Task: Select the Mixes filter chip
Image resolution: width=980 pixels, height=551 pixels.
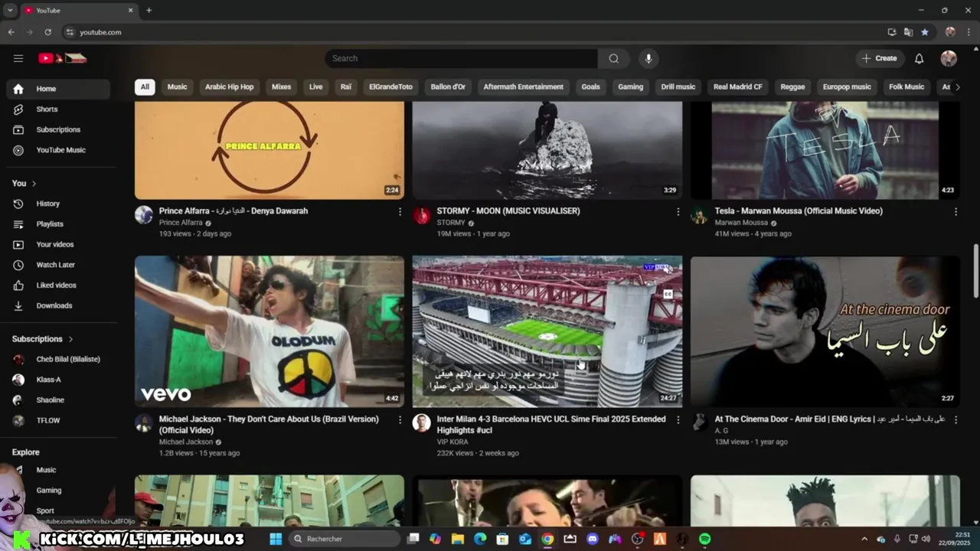Action: [281, 86]
